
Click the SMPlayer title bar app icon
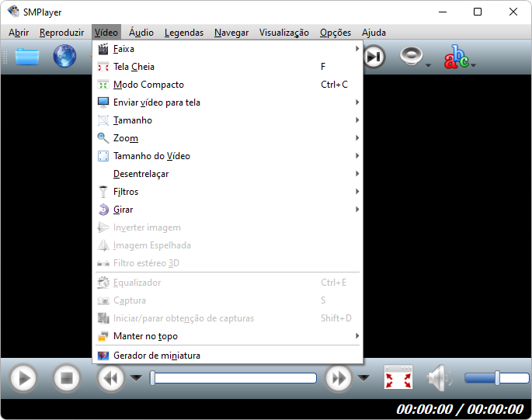click(13, 12)
